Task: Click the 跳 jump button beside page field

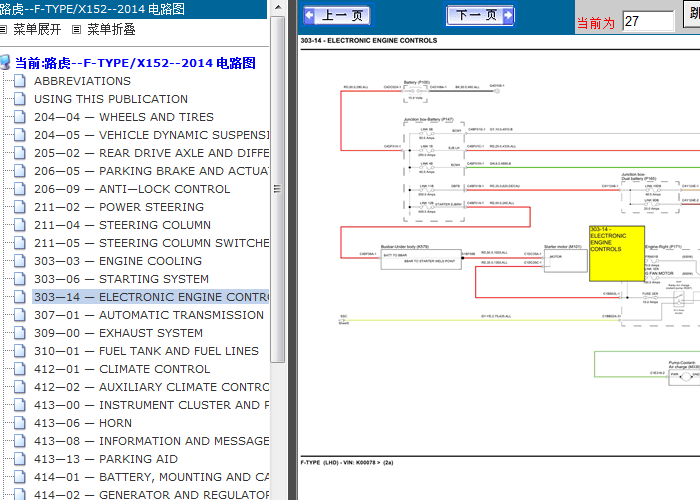Action: [692, 14]
